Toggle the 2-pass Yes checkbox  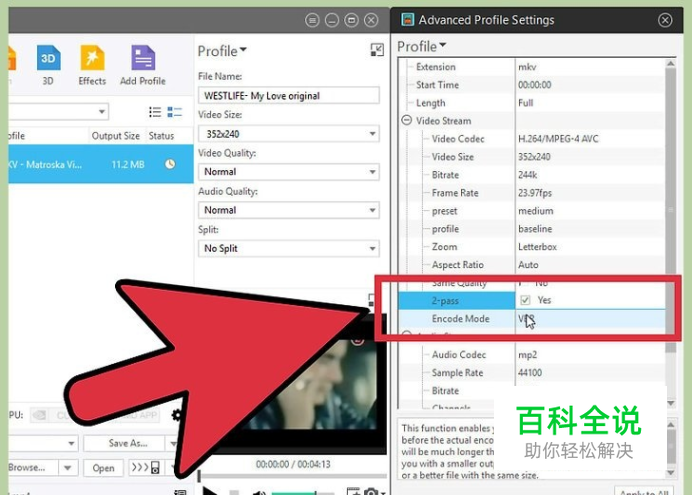(x=525, y=300)
